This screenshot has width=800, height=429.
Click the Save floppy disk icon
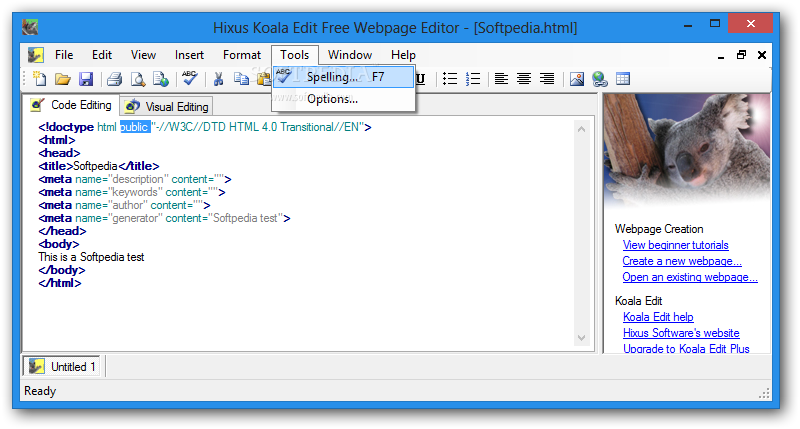coord(86,79)
